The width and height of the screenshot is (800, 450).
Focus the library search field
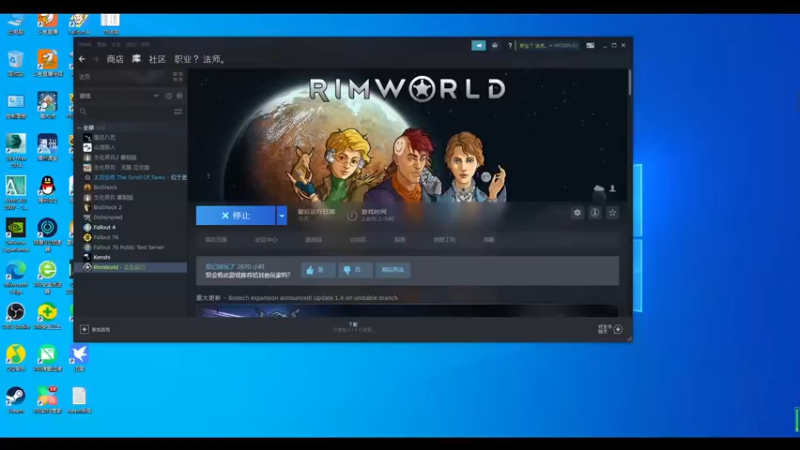pyautogui.click(x=126, y=112)
